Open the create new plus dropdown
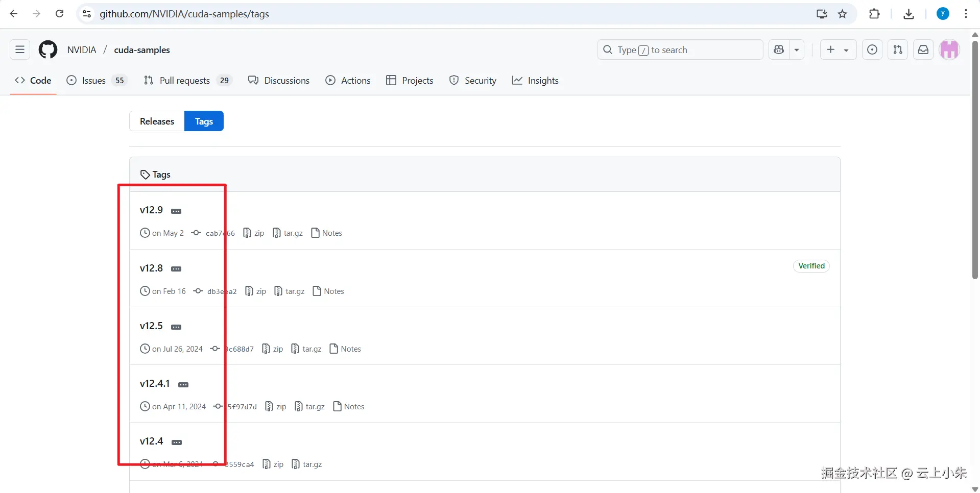Image resolution: width=980 pixels, height=493 pixels. coord(838,50)
